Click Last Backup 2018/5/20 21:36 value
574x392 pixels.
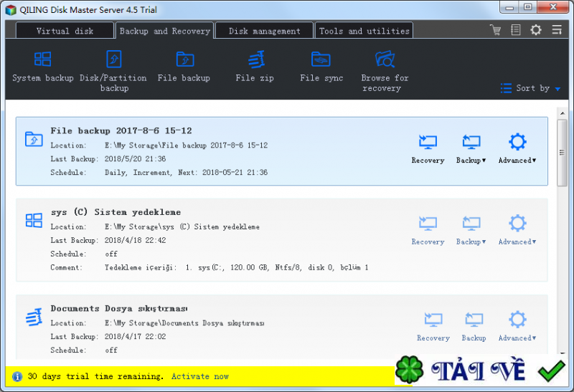(135, 158)
